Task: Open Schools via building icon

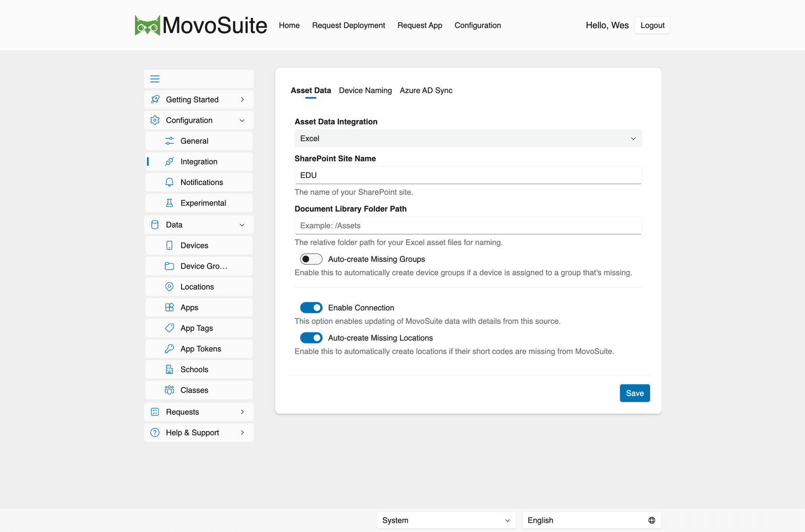Action: pyautogui.click(x=170, y=369)
